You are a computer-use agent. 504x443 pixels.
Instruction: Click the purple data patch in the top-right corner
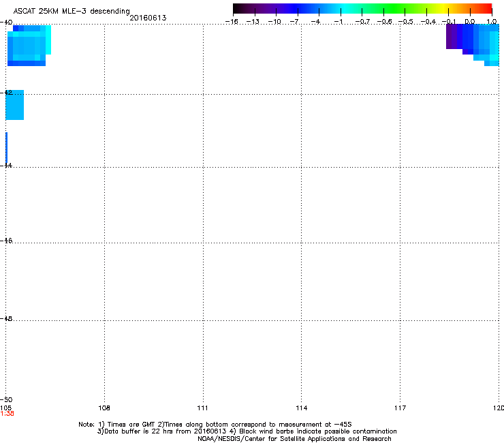(x=454, y=36)
